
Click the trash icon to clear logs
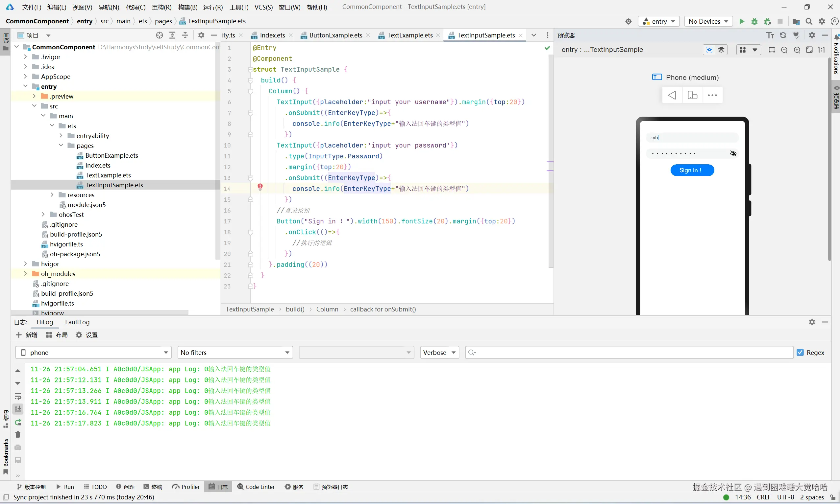[x=18, y=435]
